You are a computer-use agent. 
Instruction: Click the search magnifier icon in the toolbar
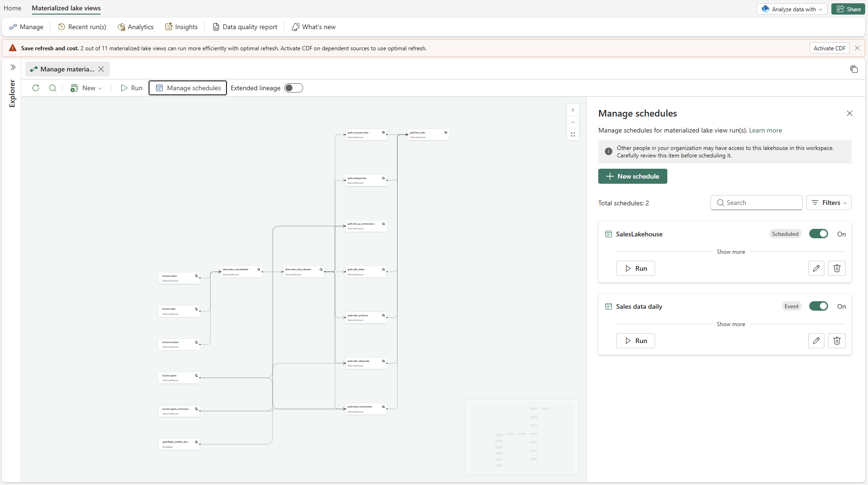pos(53,88)
